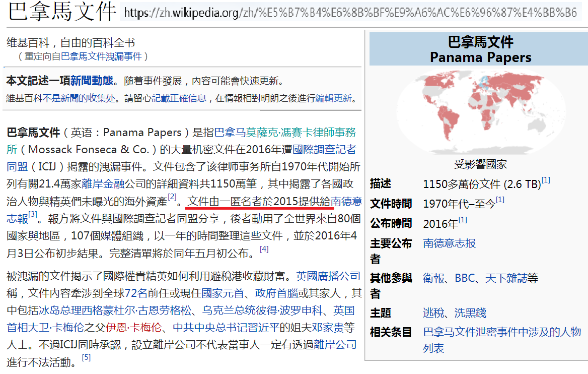Open 巴拿马文件泄密事件中涉及的人物列表 link
This screenshot has height=374, width=588.
click(x=502, y=340)
